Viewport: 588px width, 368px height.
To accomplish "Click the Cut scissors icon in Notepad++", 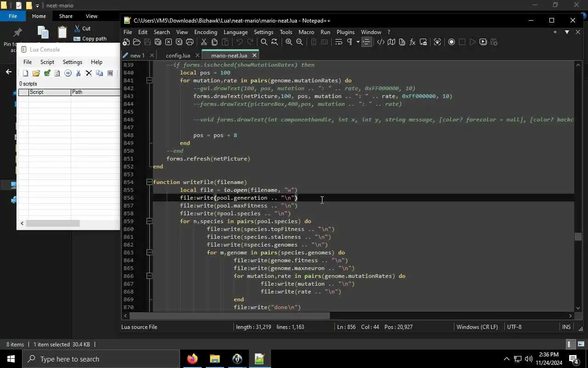I will pos(204,42).
